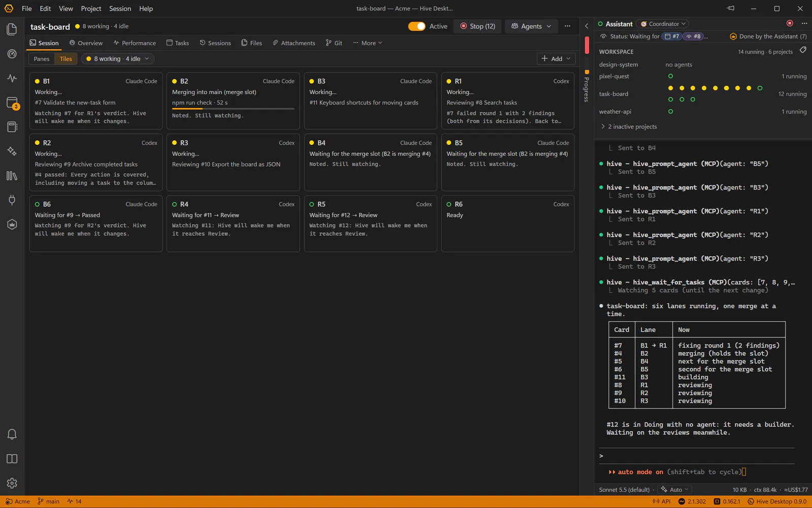Image resolution: width=812 pixels, height=508 pixels.
Task: Open the book icon above settings gear
Action: click(12, 459)
